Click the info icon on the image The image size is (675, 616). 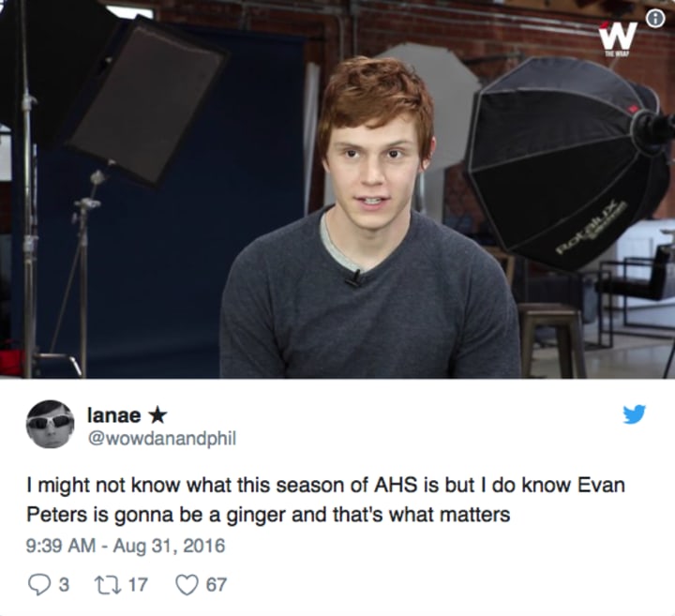coord(655,19)
